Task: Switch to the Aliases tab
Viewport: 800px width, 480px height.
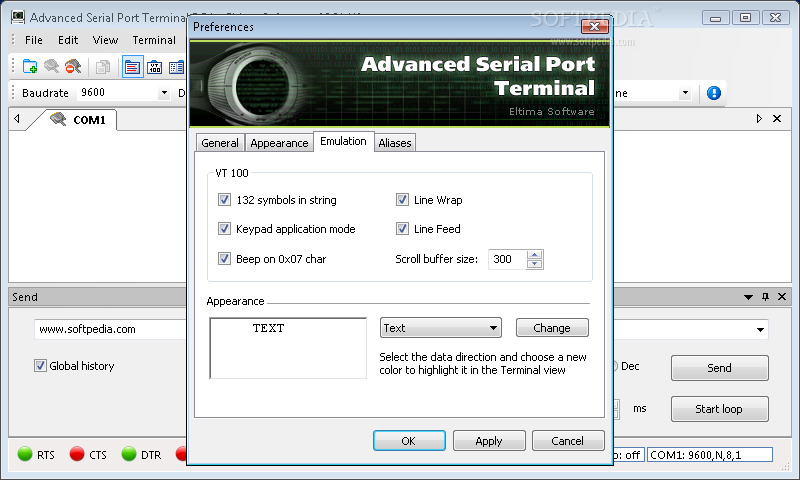Action: click(x=395, y=143)
